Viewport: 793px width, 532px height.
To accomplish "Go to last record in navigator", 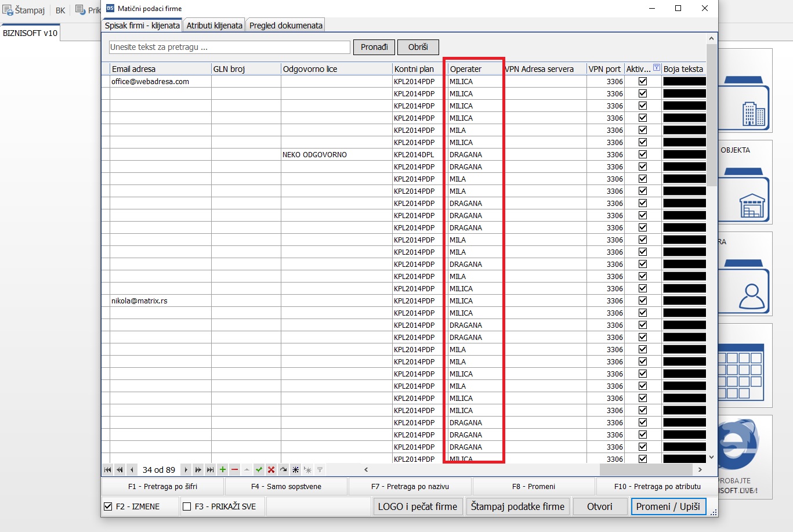I will coord(210,470).
